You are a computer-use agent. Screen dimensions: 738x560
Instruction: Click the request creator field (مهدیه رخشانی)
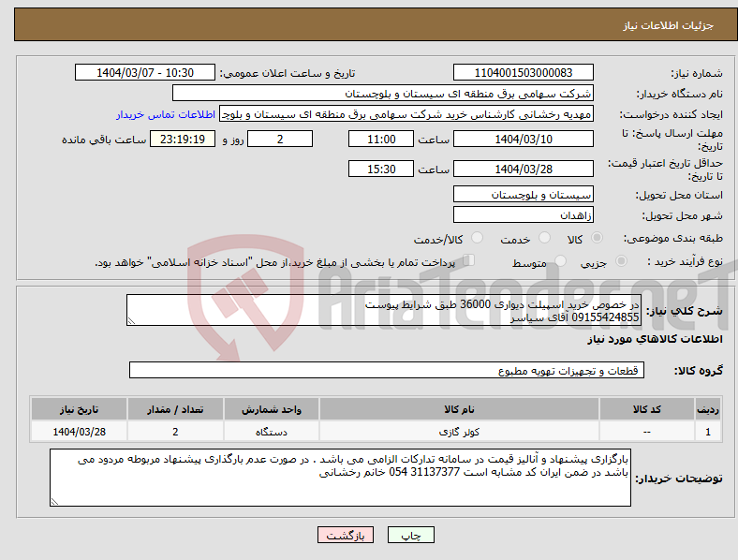tap(406, 114)
